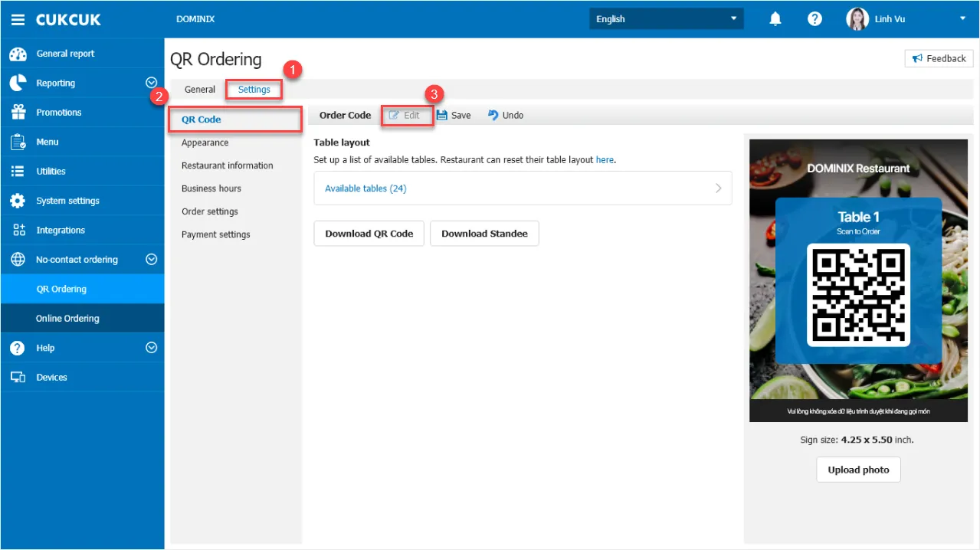Select the Promotions gift icon
This screenshot has width=980, height=550.
[18, 113]
